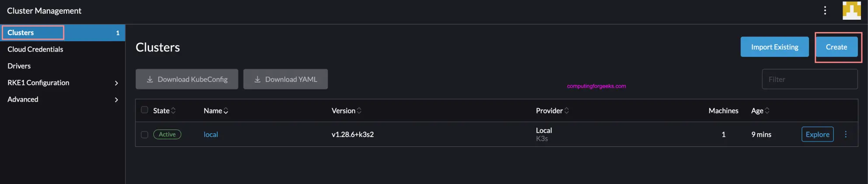Expand the RKE1 Configuration section
868x184 pixels.
[x=116, y=83]
